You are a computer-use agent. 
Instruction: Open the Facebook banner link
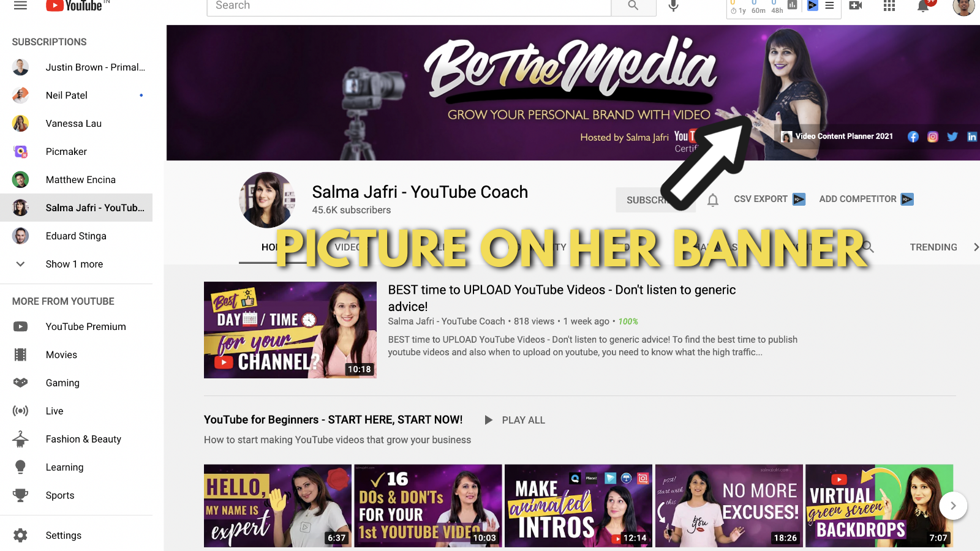tap(913, 137)
